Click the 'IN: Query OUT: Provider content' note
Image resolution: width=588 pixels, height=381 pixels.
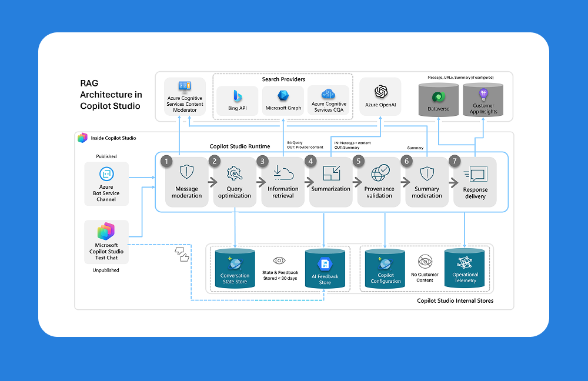(x=305, y=145)
